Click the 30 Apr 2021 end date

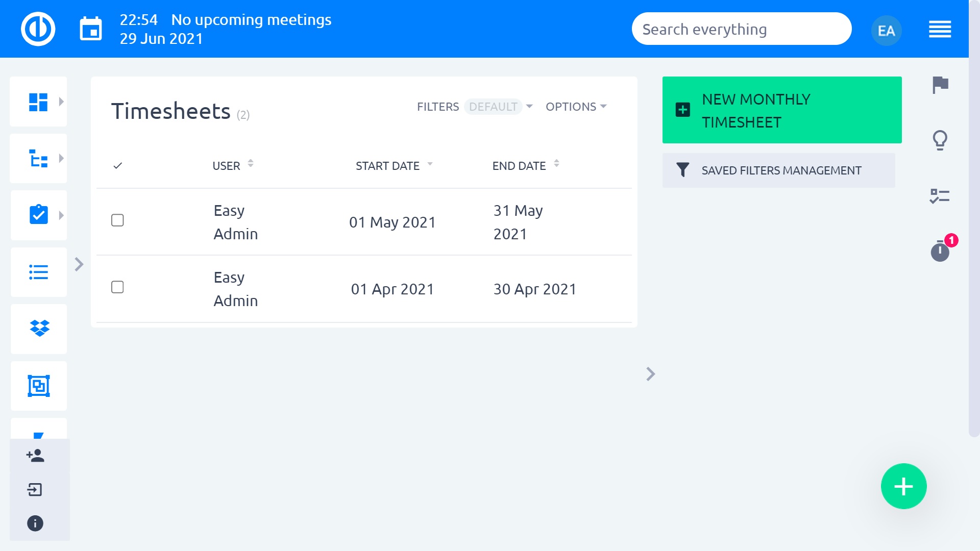pos(535,289)
